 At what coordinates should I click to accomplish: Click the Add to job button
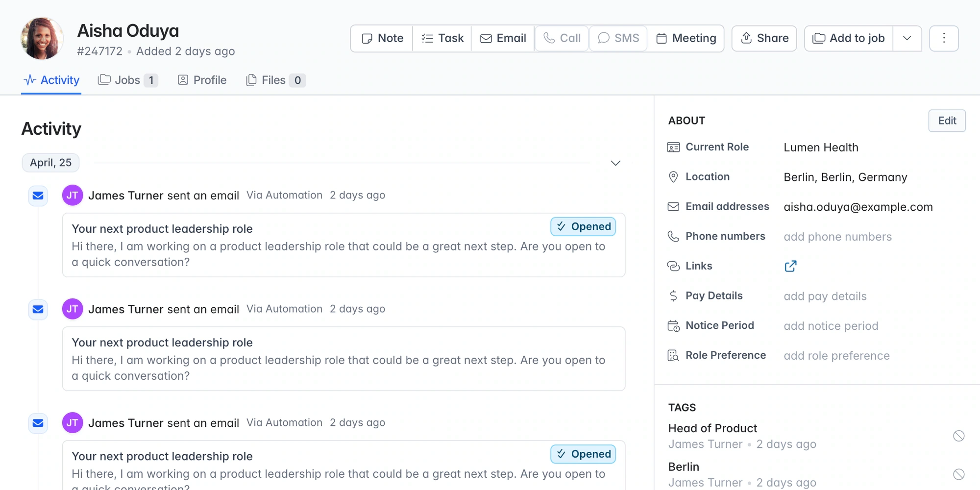tap(849, 38)
